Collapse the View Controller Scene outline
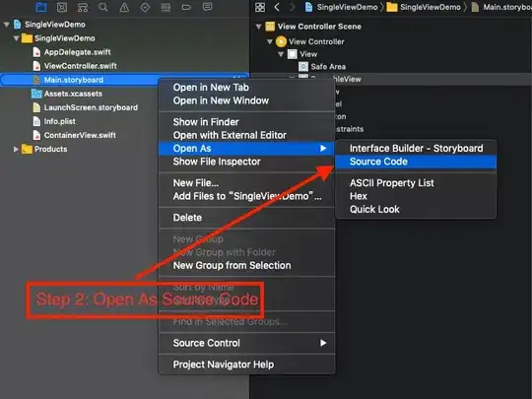 pyautogui.click(x=258, y=27)
